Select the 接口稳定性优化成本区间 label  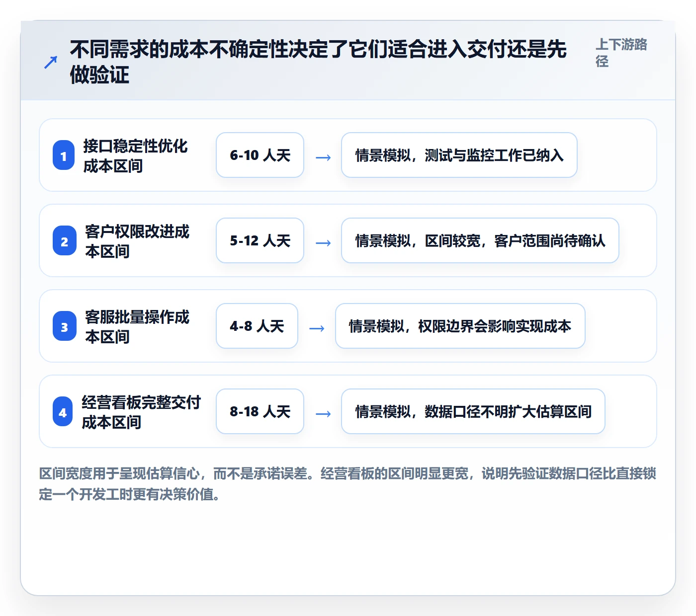[x=135, y=155]
